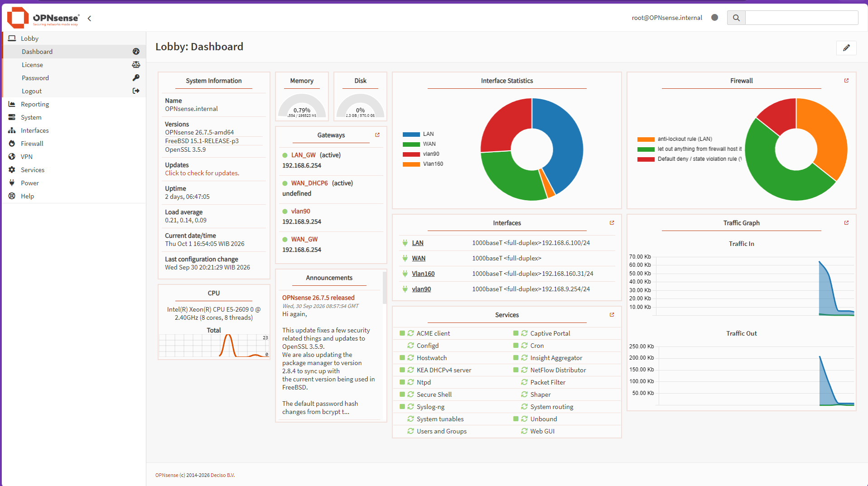Viewport: 868px width, 486px height.
Task: Expand the System menu
Action: click(74, 117)
